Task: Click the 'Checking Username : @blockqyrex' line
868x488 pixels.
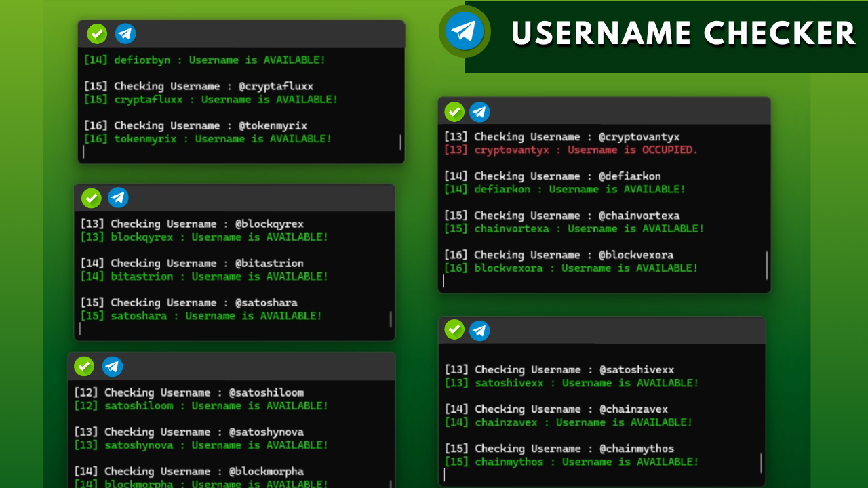Action: 193,224
